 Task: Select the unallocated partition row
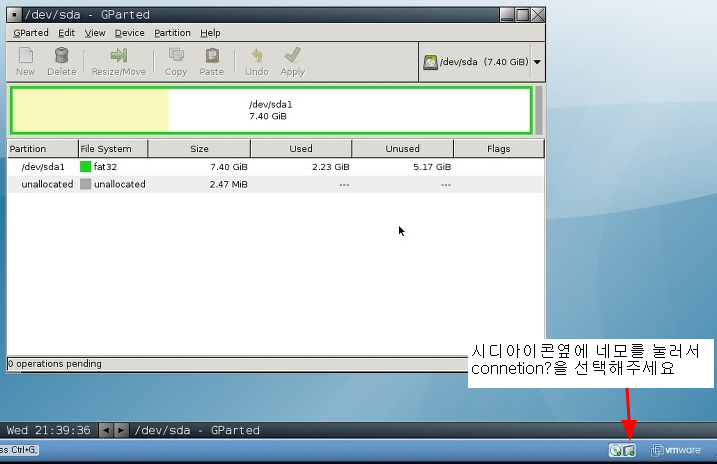(x=276, y=184)
